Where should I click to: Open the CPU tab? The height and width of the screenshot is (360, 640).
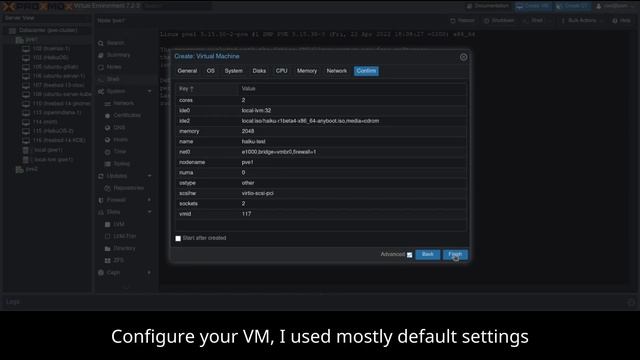[282, 71]
